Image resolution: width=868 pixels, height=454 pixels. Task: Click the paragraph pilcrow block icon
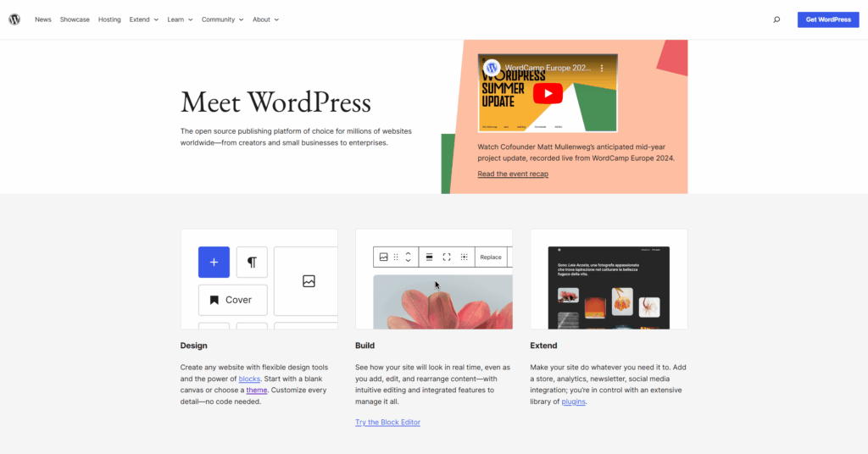(x=252, y=263)
